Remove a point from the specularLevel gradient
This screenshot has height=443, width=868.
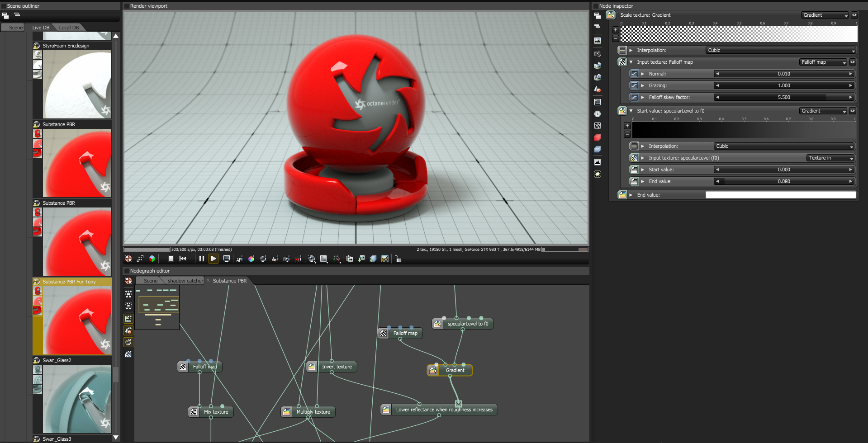coord(627,134)
